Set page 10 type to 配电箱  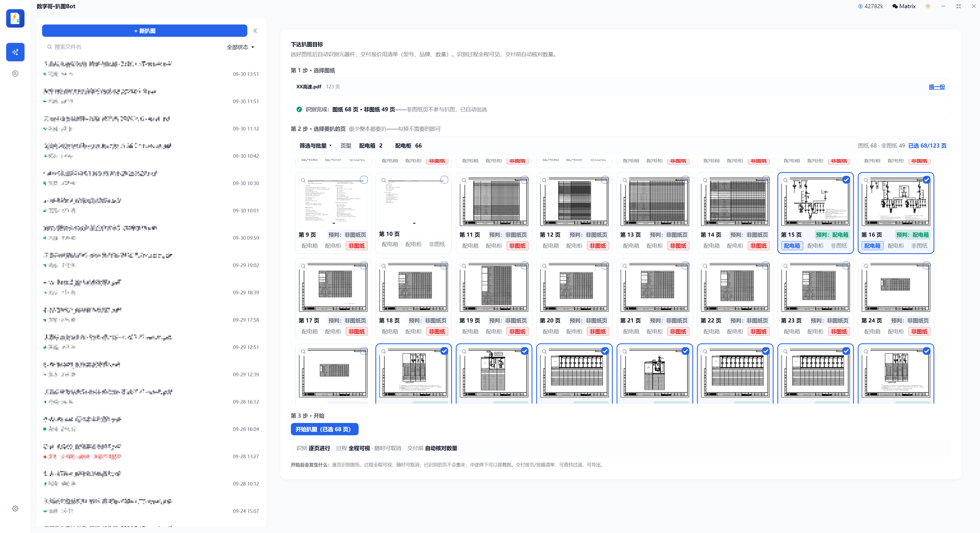(x=390, y=244)
